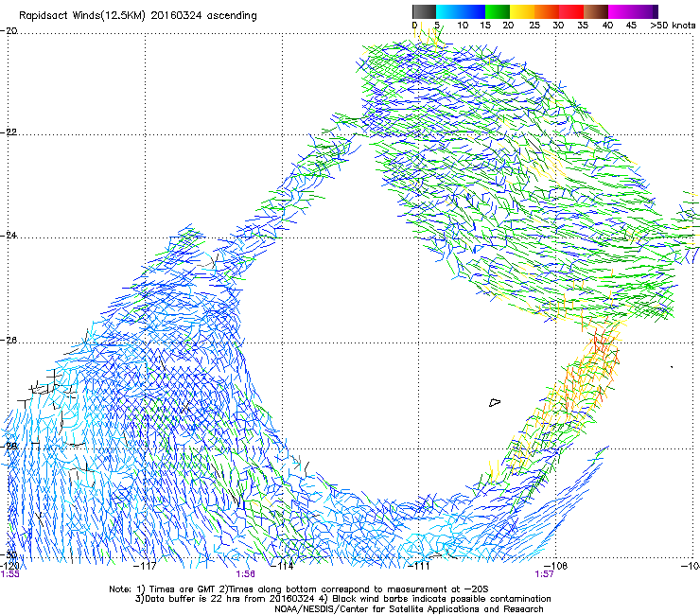The width and height of the screenshot is (700, 615).
Task: Click the dark purple >50 knots legend color
Action: [656, 11]
